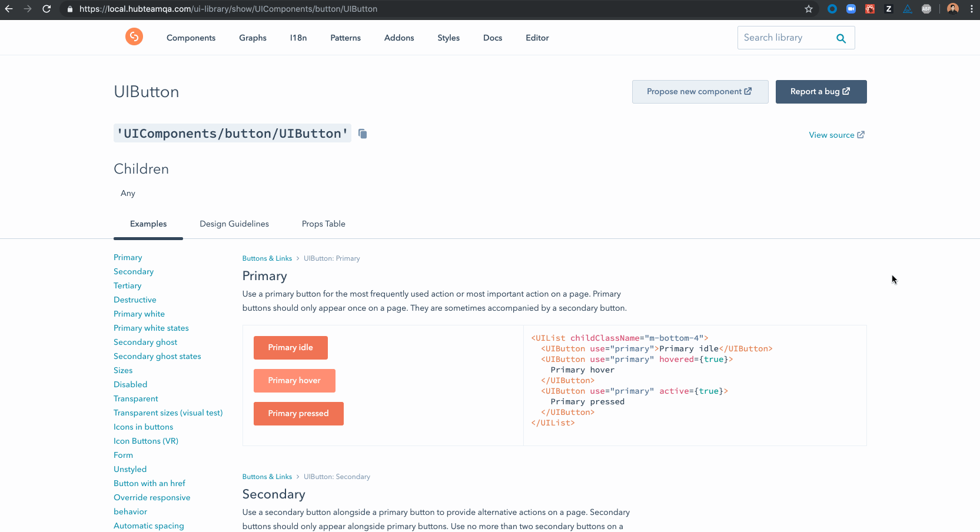
Task: Go to the Primary white example link
Action: [139, 314]
